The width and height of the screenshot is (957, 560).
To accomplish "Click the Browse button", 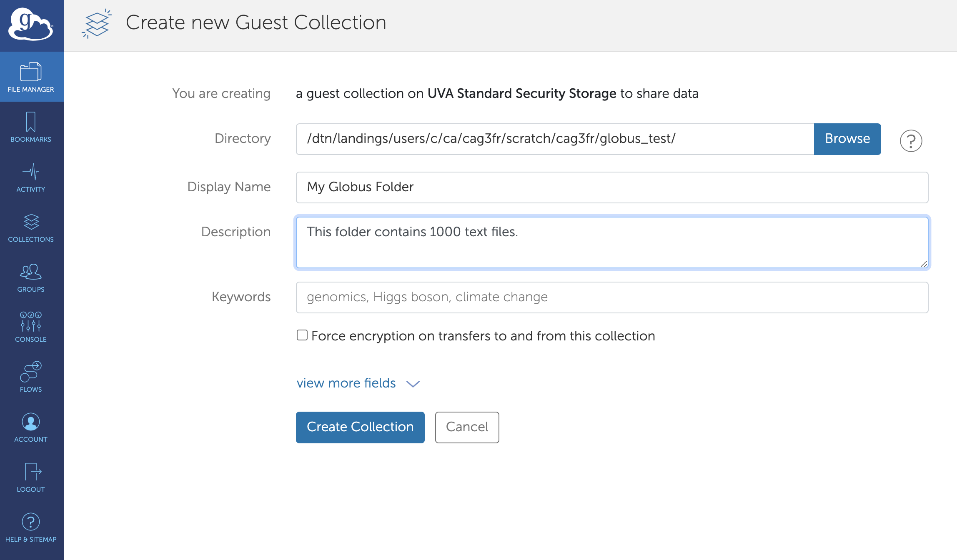I will pos(847,139).
